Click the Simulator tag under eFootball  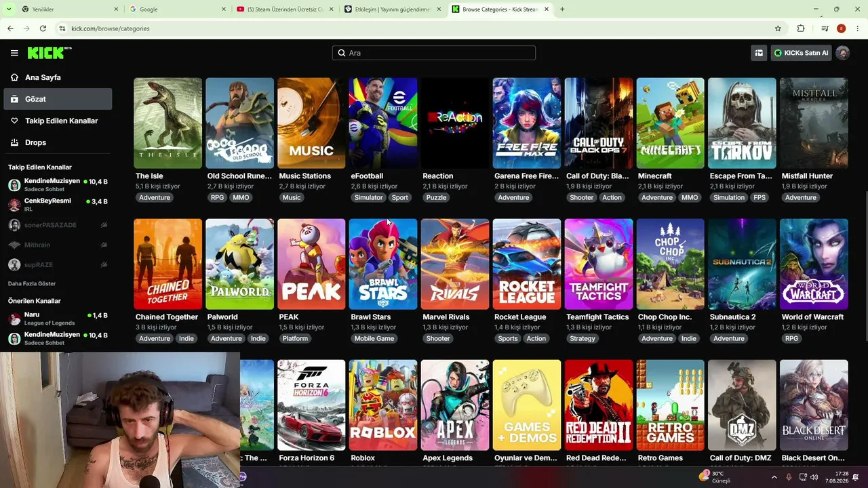[368, 198]
